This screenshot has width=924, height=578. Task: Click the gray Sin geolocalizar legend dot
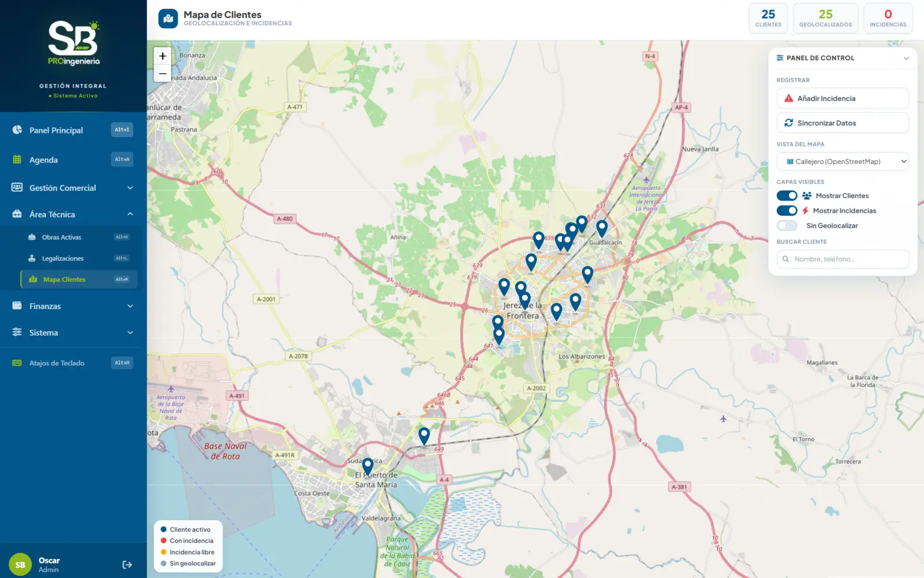point(163,563)
